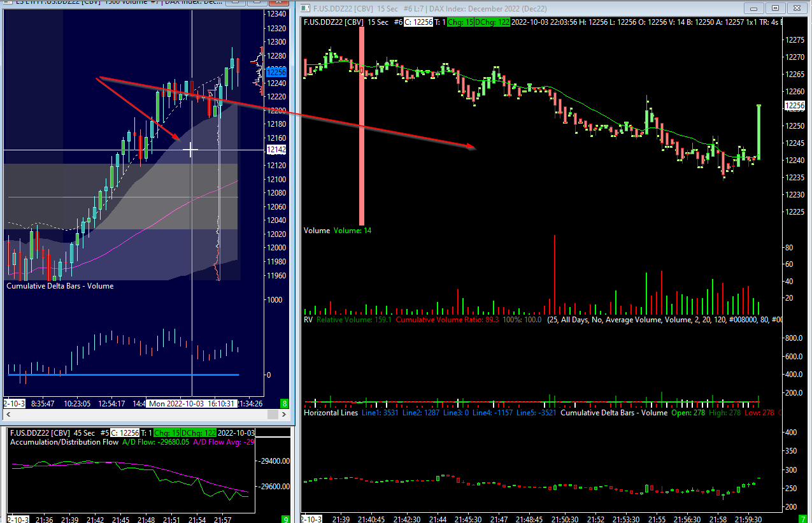The height and width of the screenshot is (523, 812).
Task: Click DChg: 122 in the 45 Sec header
Action: coord(198,433)
